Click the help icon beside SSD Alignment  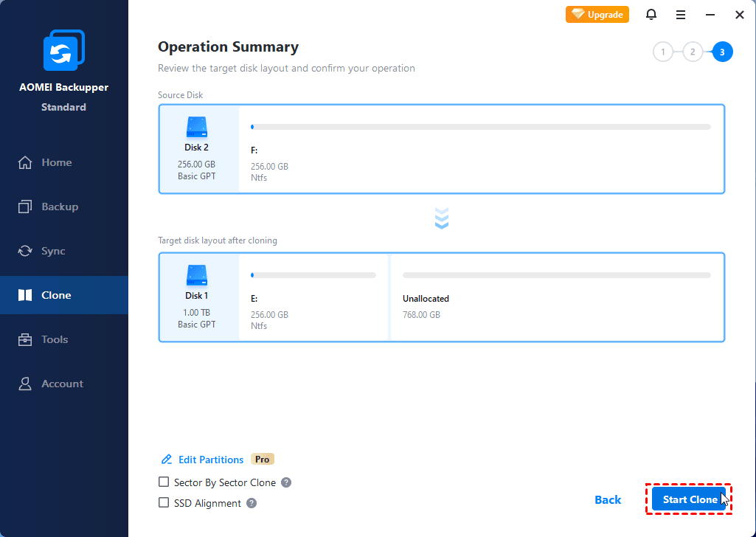[x=252, y=503]
